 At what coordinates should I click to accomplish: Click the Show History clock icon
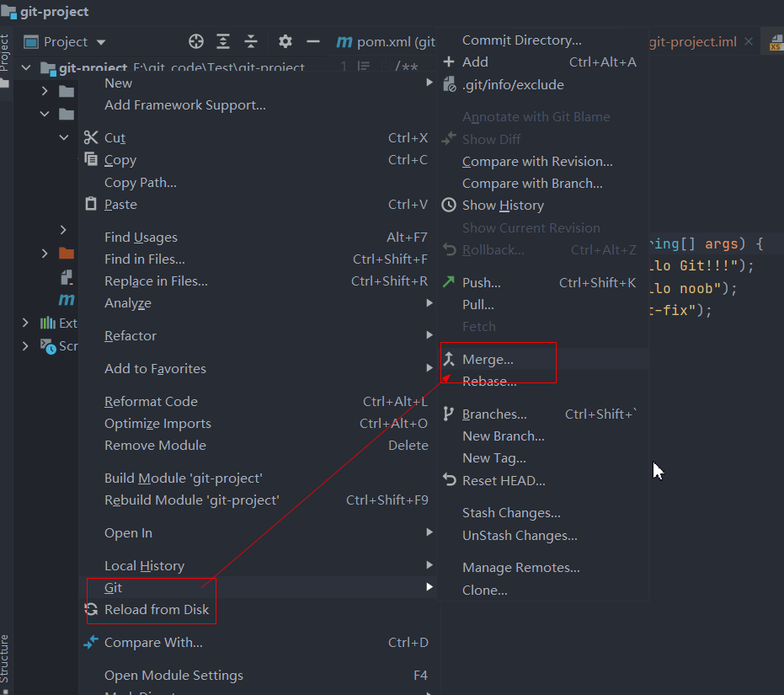pyautogui.click(x=449, y=206)
